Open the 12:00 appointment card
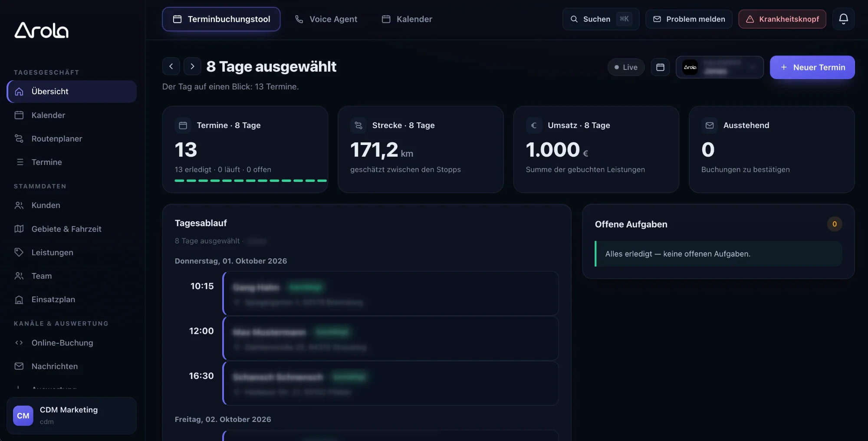Image resolution: width=868 pixels, height=441 pixels. 390,338
